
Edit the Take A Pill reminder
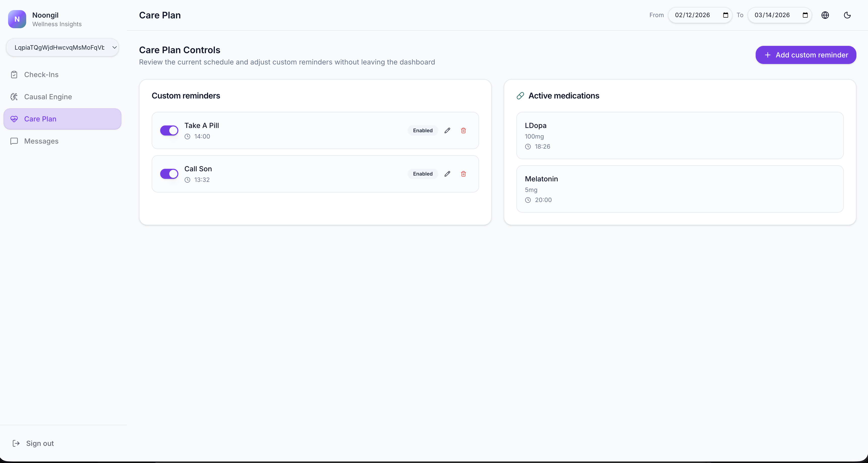447,130
